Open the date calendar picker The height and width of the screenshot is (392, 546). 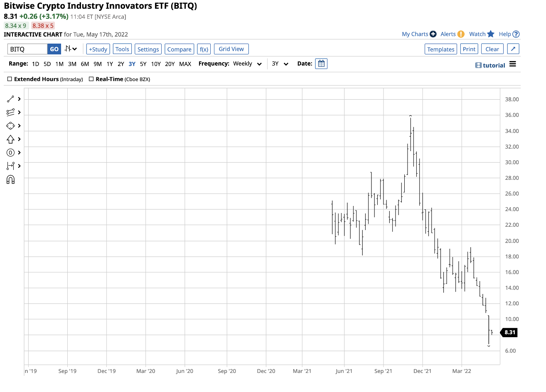[x=321, y=64]
